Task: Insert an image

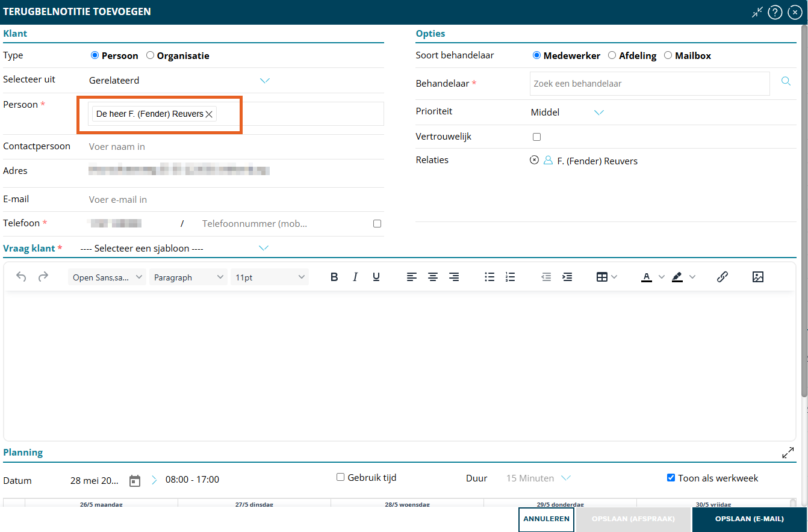Action: pos(758,277)
